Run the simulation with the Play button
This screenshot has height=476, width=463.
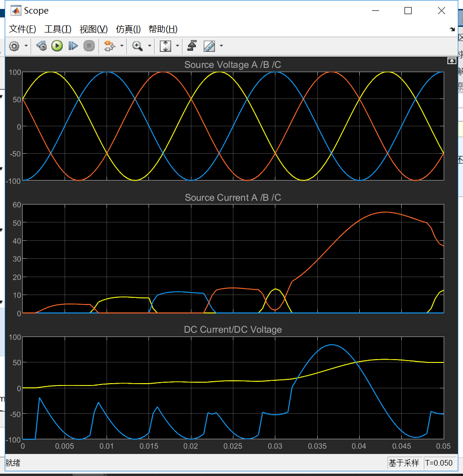57,46
